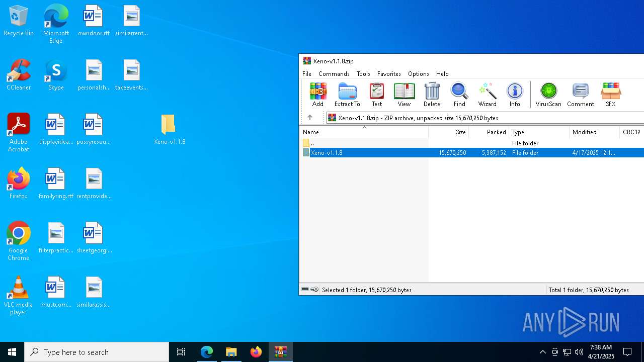Screen dimensions: 644x362
Task: Open the Commands menu
Action: click(334, 73)
